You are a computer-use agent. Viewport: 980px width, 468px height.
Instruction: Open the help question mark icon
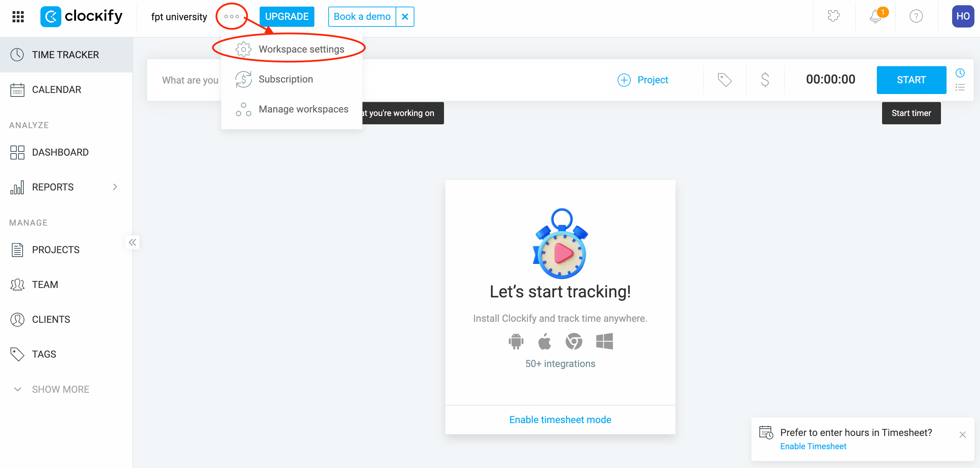[x=916, y=16]
